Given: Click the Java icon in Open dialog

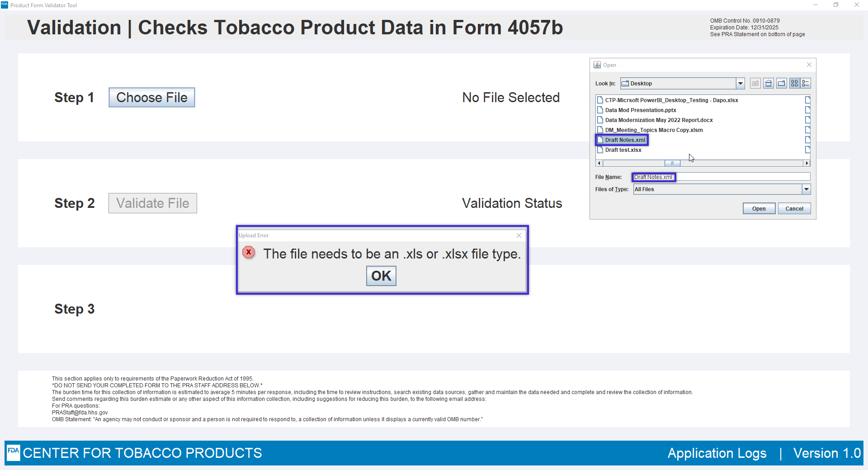Looking at the screenshot, I should tap(597, 65).
